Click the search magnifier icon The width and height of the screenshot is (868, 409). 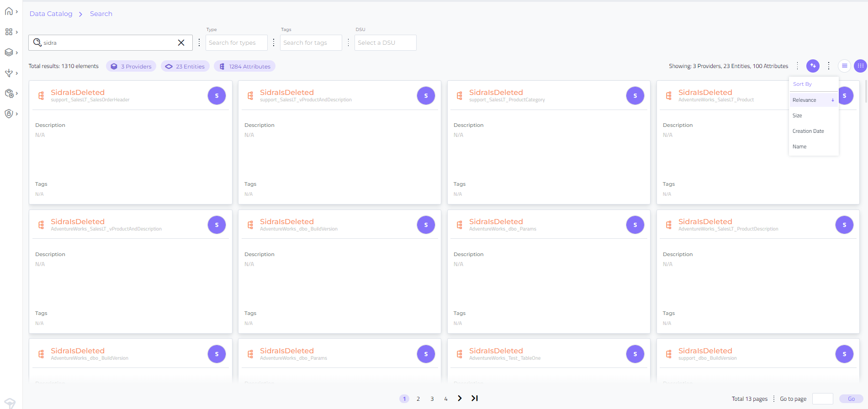point(37,42)
